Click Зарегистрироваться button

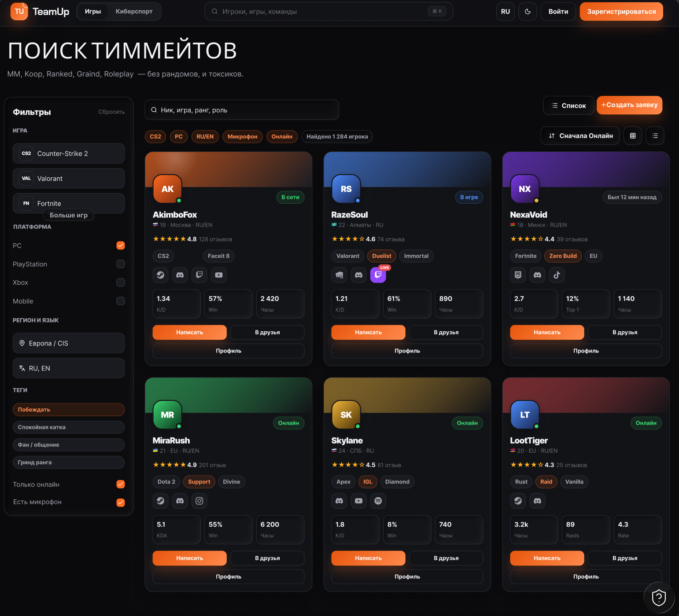coord(621,11)
